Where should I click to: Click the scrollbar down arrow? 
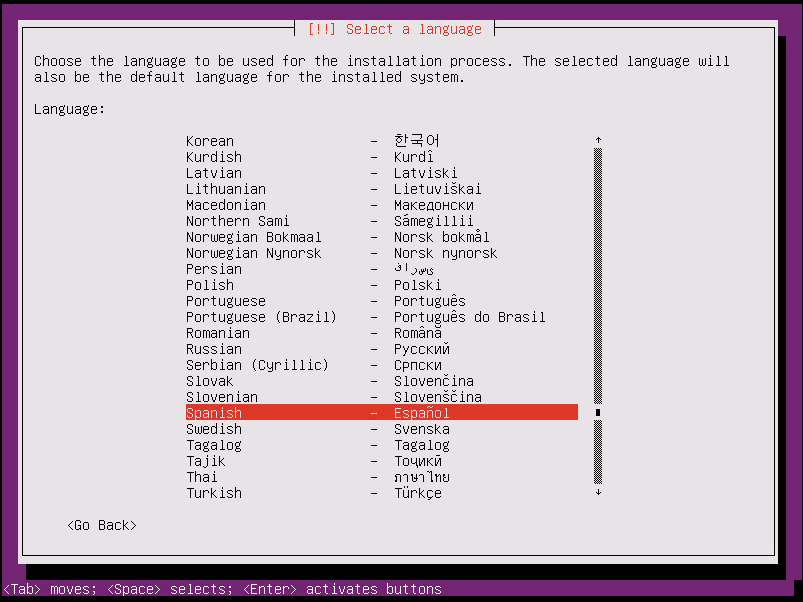click(597, 494)
